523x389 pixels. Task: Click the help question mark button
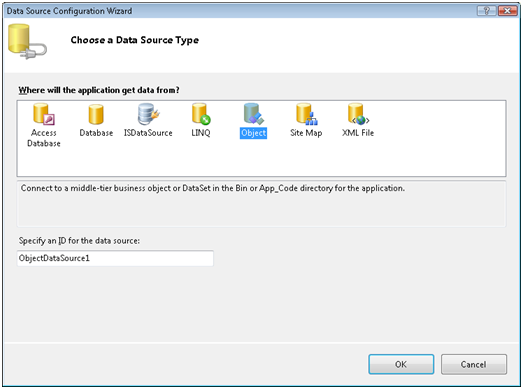(487, 11)
